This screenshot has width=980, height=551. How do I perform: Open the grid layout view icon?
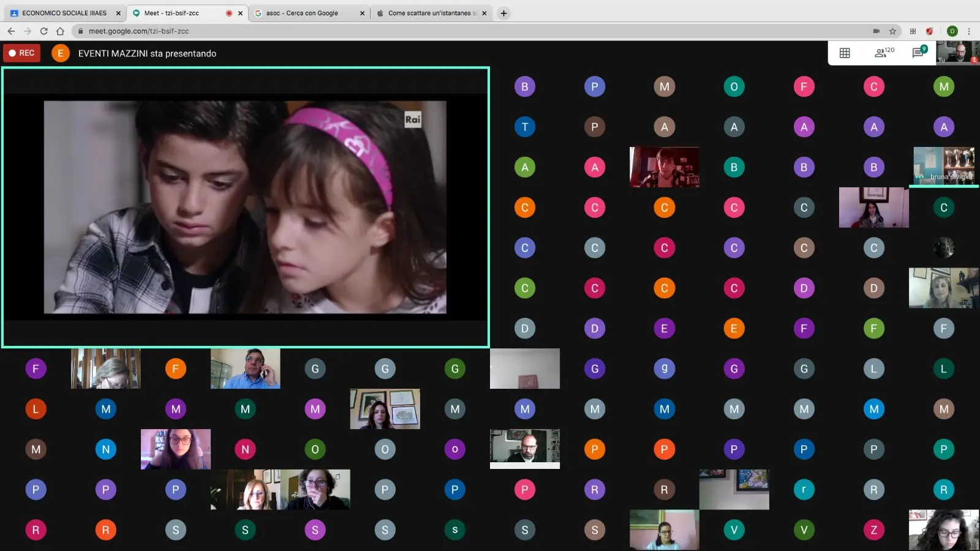click(x=845, y=53)
